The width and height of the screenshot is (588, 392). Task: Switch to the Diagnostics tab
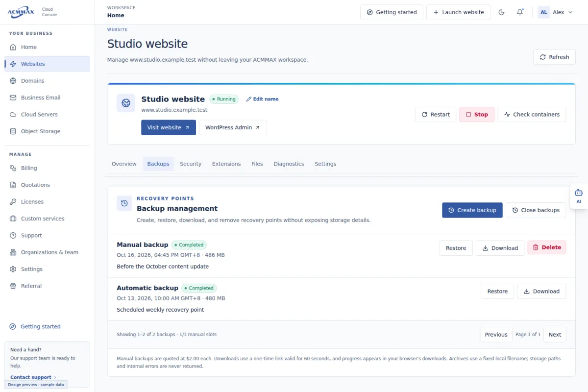coord(289,164)
